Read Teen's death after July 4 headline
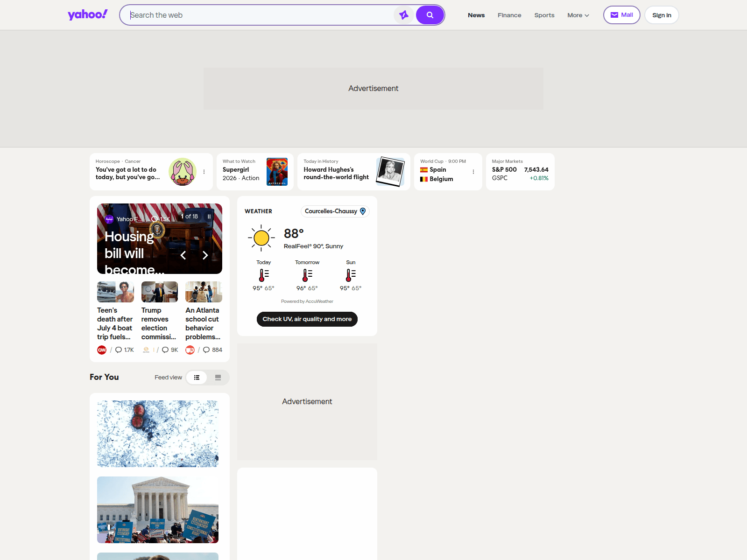 point(115,323)
